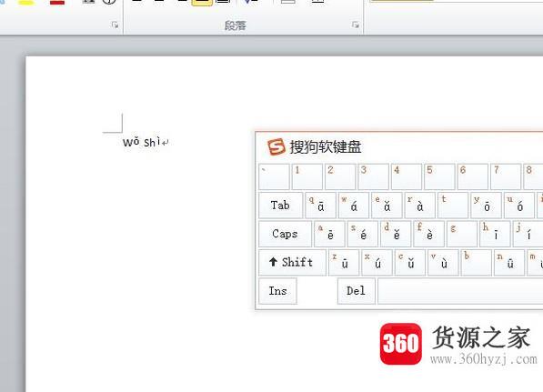543x392 pixels.
Task: Click the 段落 group label
Action: tap(236, 25)
